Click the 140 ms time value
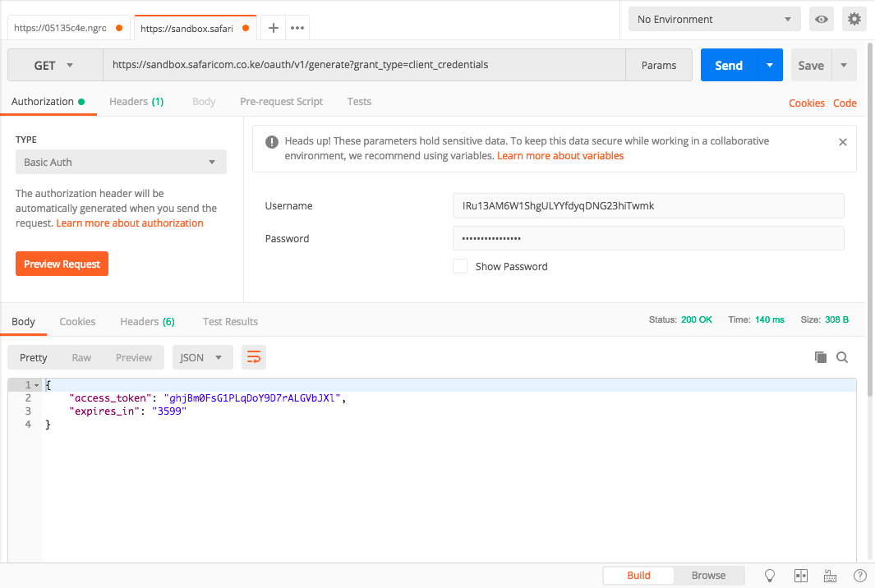 point(770,319)
